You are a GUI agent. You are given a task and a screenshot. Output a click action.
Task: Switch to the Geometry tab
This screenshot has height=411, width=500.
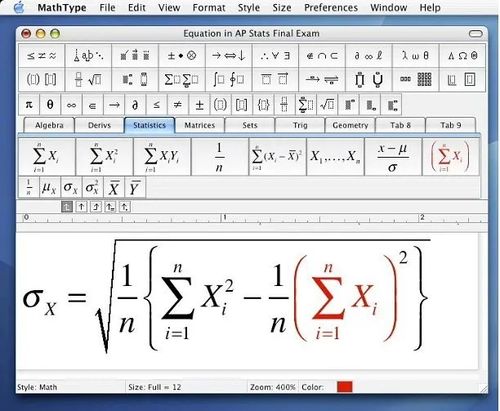pos(350,125)
